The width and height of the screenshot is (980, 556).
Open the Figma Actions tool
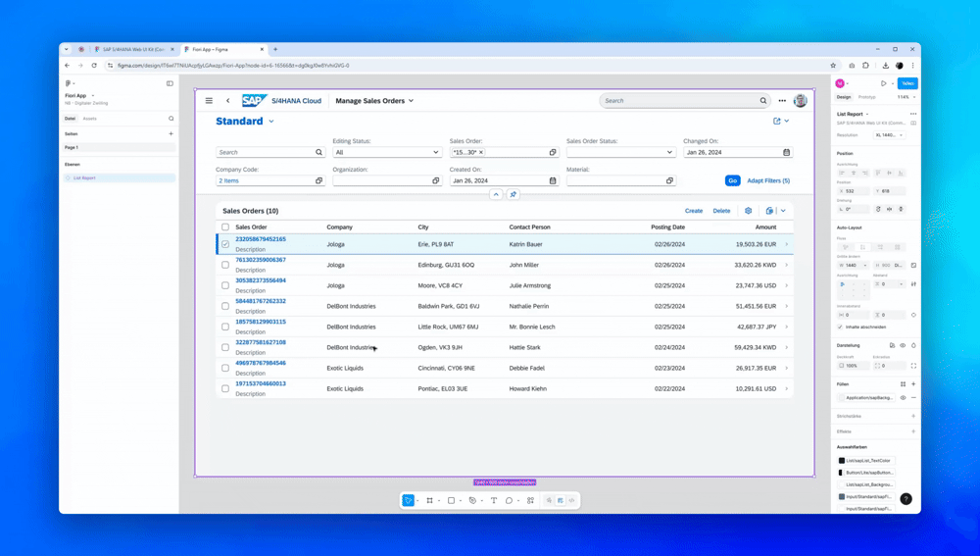[x=530, y=500]
